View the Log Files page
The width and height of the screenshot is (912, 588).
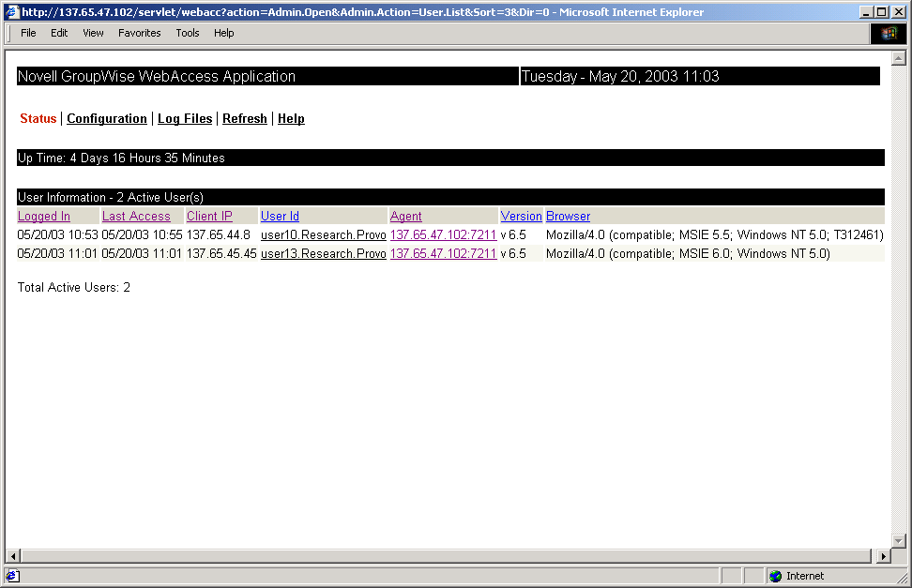pos(185,118)
